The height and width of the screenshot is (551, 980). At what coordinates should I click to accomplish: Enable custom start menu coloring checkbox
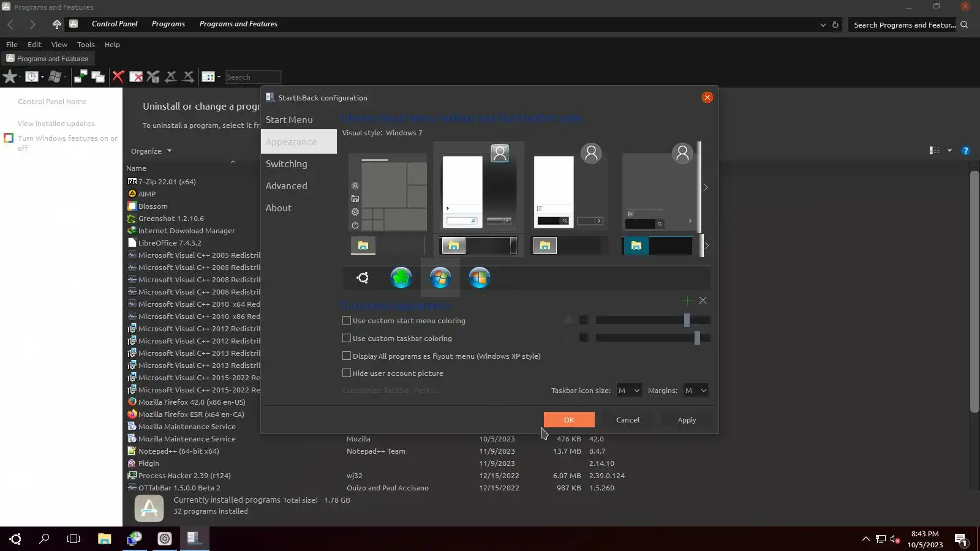347,320
